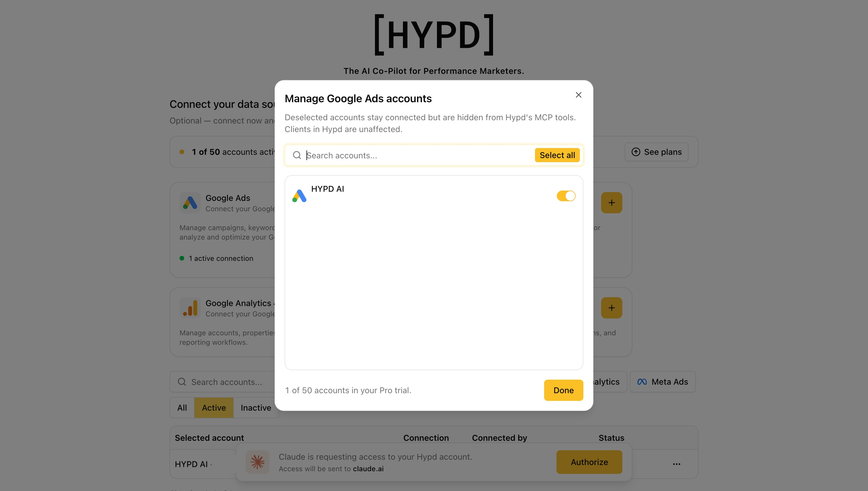Screen dimensions: 868x491
Task: Click the Selected account column header
Action: (x=209, y=438)
